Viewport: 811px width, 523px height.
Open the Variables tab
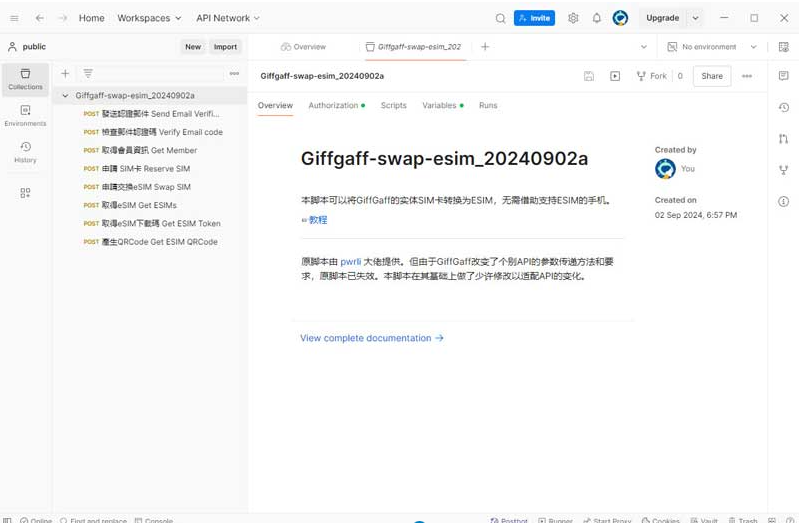point(443,106)
